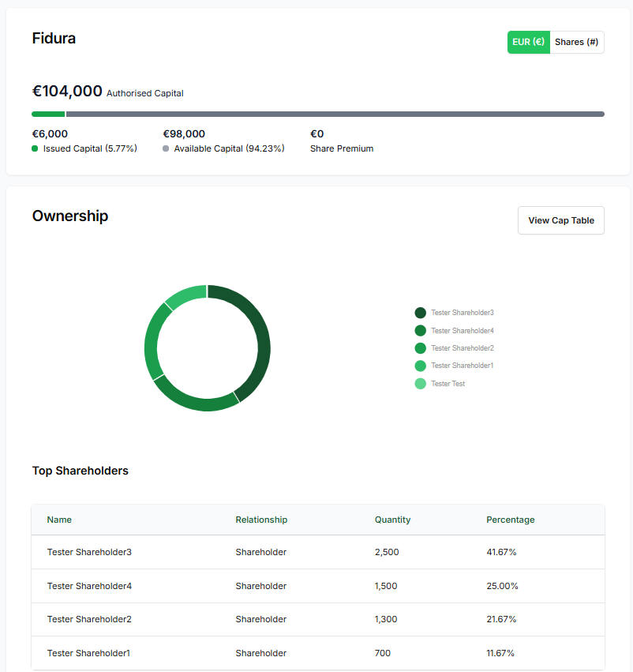Click the green Issued Capital indicator dot
Image resolution: width=633 pixels, height=672 pixels.
coord(35,148)
